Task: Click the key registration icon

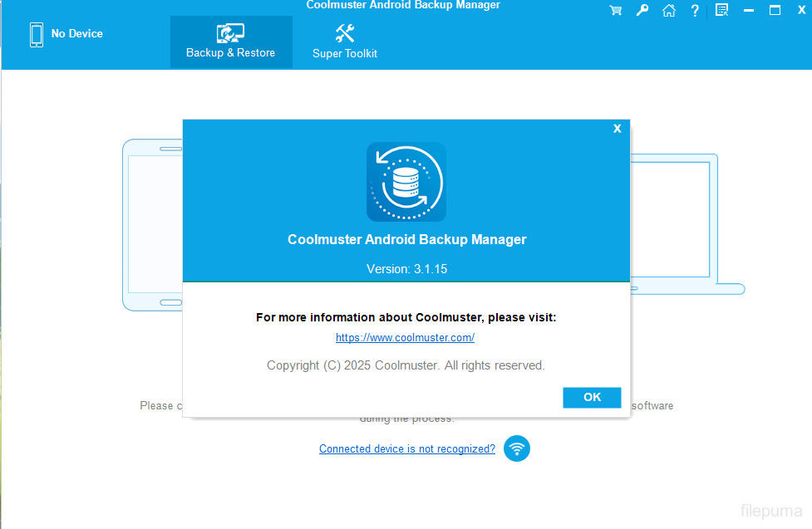Action: [x=642, y=10]
